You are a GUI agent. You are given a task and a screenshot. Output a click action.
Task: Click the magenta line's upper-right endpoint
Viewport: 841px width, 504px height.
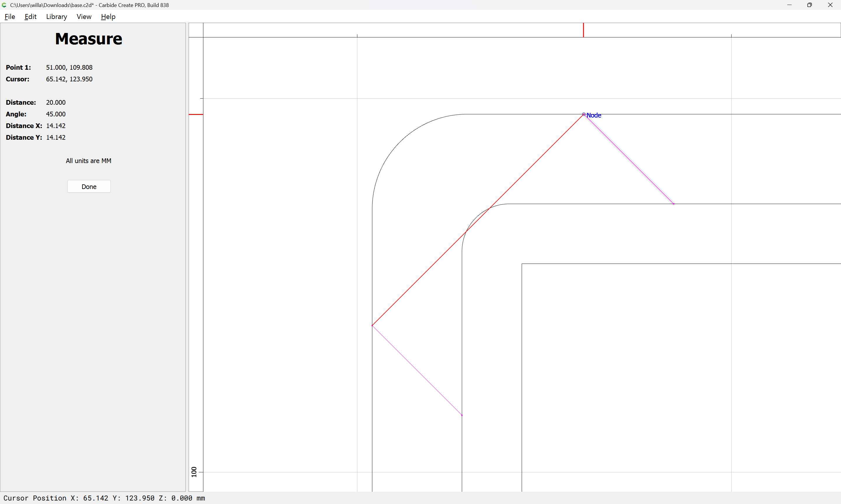tap(673, 204)
